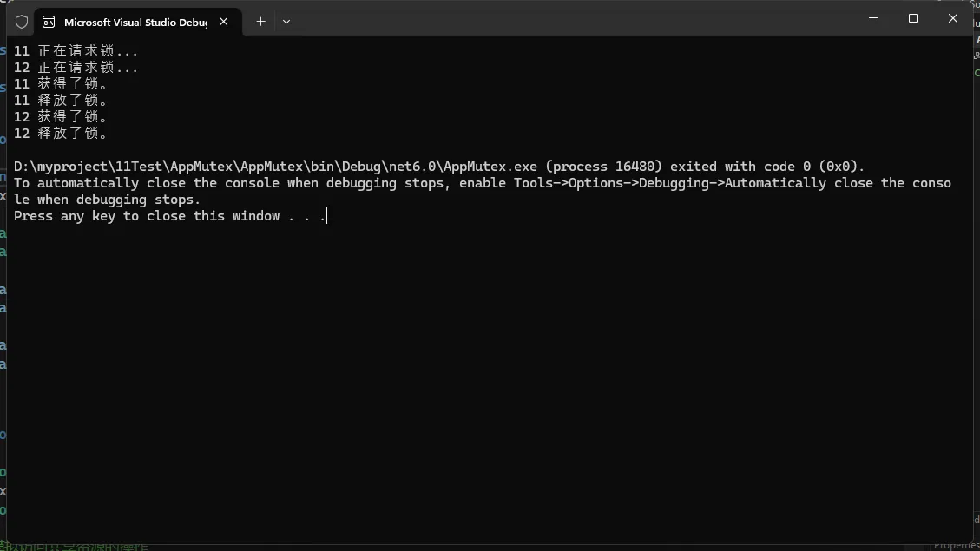The height and width of the screenshot is (551, 980).
Task: Click the output line '12 获得了锁。'
Action: tap(61, 117)
